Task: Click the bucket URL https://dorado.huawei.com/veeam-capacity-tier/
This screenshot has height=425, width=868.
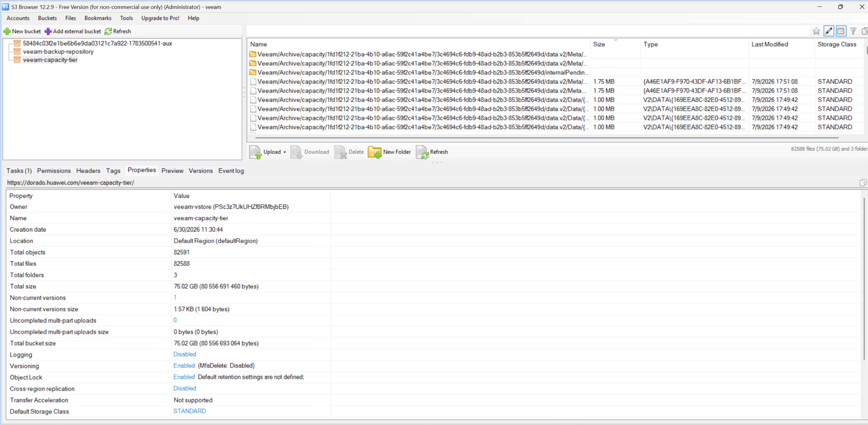Action: pos(71,182)
